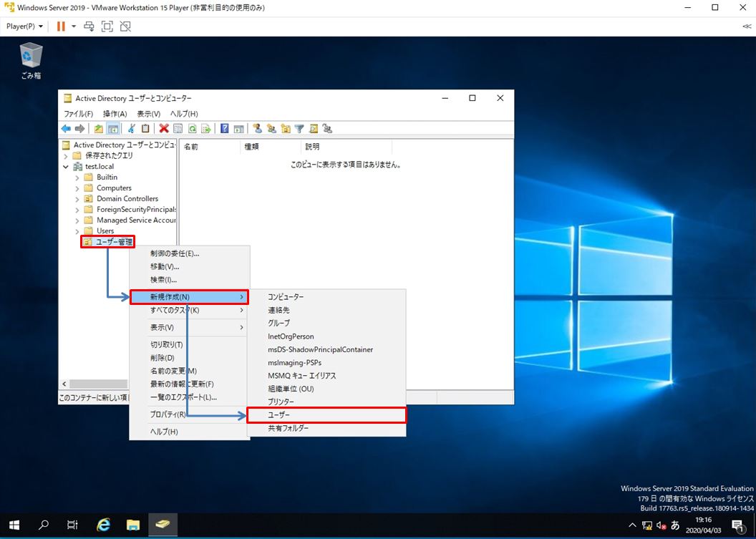Open File Explorer from the taskbar

click(133, 525)
